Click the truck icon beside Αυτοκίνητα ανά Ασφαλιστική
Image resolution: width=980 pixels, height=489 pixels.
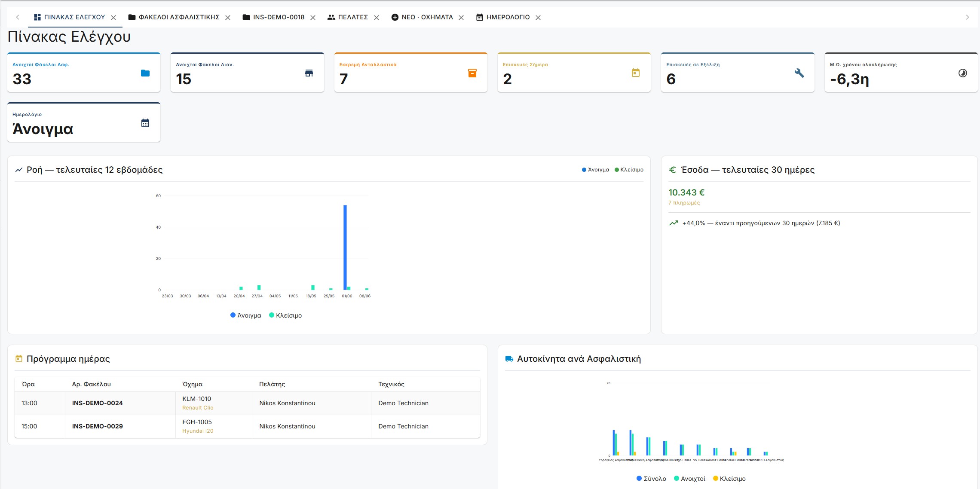tap(509, 359)
